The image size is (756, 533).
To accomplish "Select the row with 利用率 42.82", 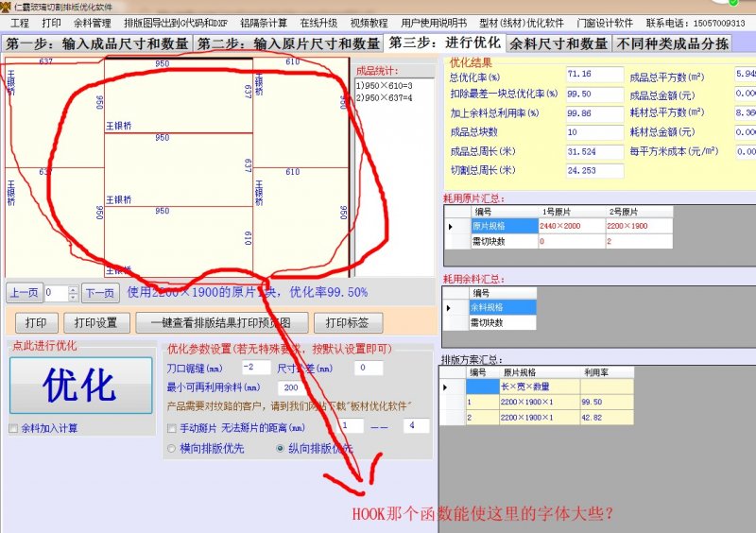I will 536,418.
